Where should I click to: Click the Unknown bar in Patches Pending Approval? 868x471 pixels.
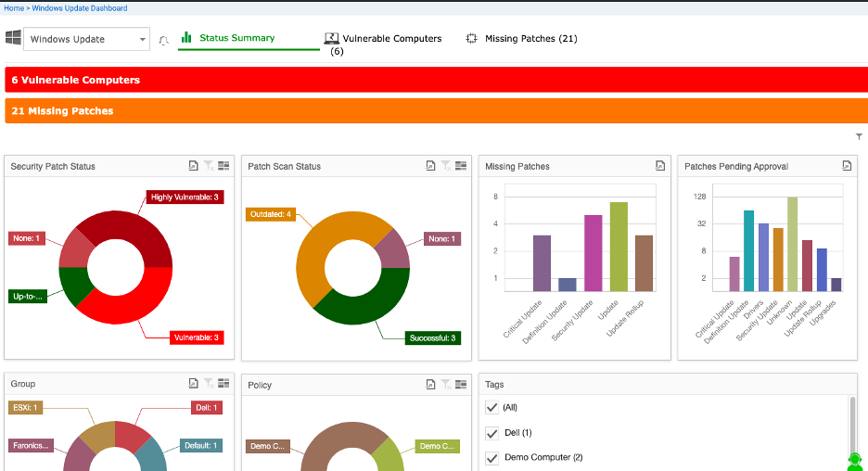tap(792, 244)
